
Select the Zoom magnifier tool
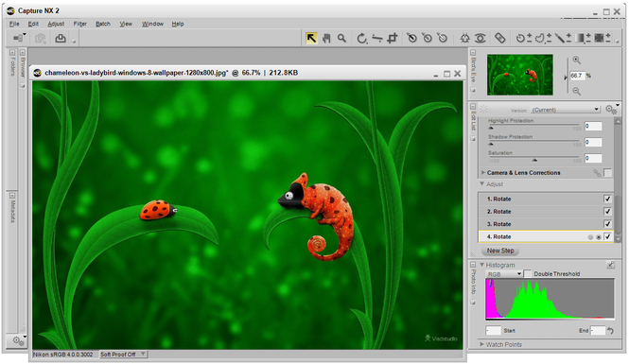click(341, 38)
